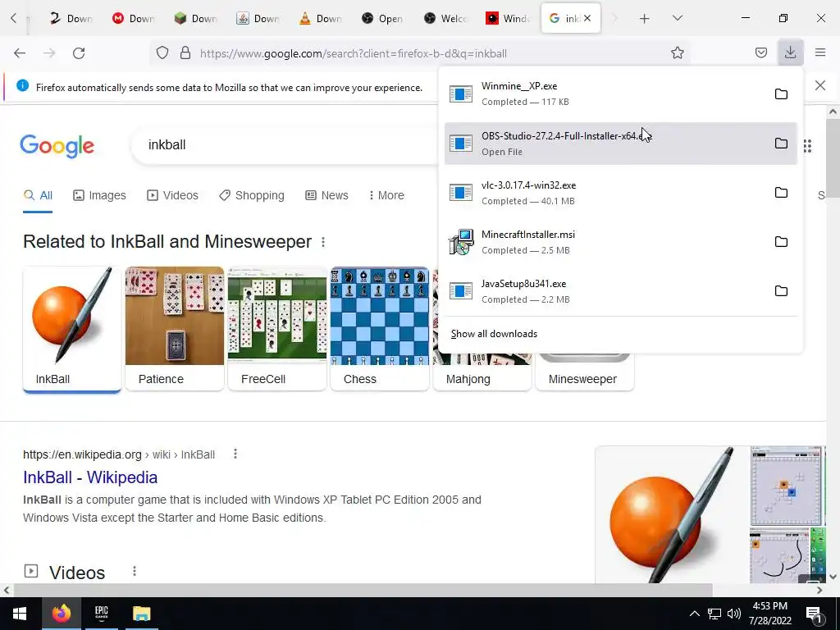Go back to previous page
840x630 pixels.
click(x=20, y=52)
